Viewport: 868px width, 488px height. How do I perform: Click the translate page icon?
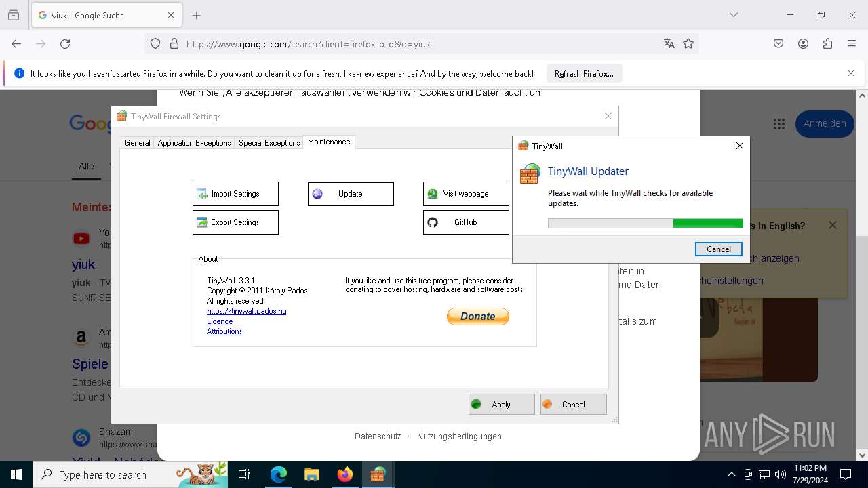point(669,44)
